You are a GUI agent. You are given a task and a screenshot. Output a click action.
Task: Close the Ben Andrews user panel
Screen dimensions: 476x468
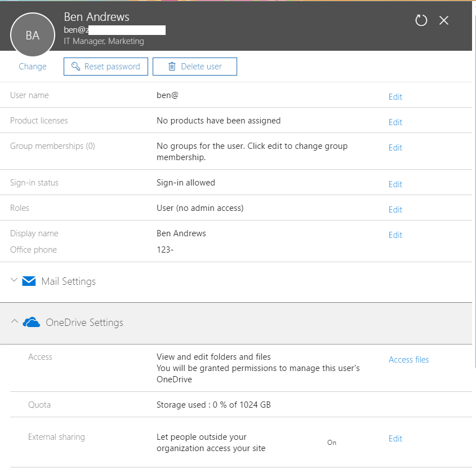pos(444,20)
